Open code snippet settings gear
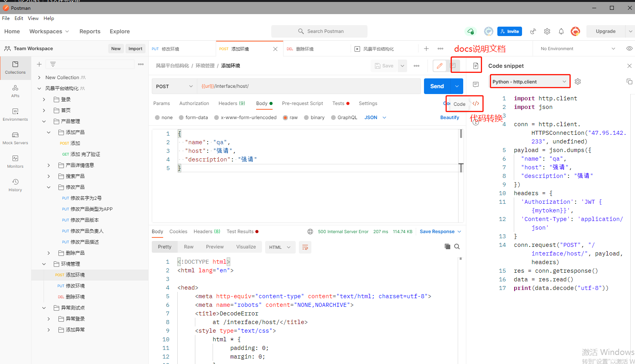Screen dimensions: 635x364 578,81
